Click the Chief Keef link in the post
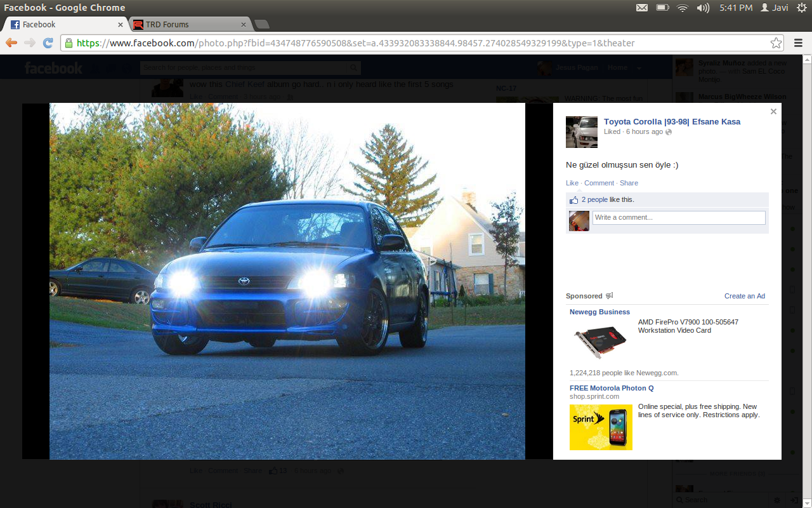This screenshot has width=812, height=508. click(246, 84)
